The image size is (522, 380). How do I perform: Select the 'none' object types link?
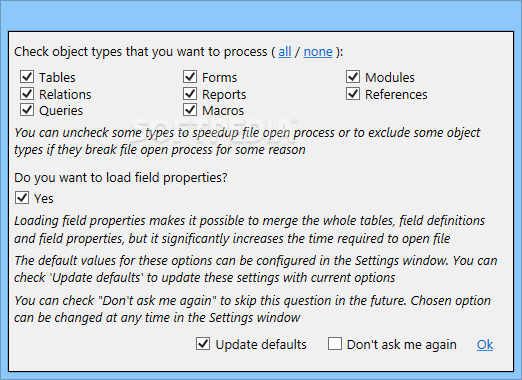(318, 52)
